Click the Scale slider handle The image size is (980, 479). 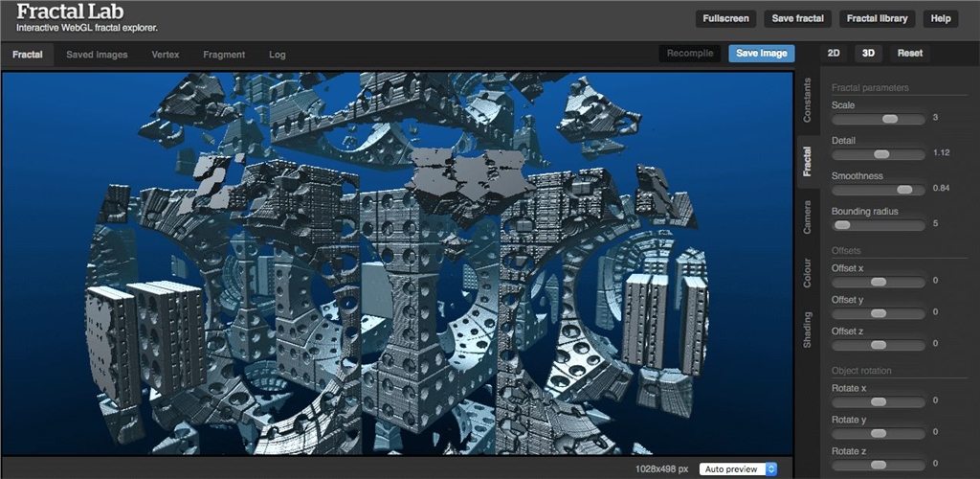tap(890, 119)
